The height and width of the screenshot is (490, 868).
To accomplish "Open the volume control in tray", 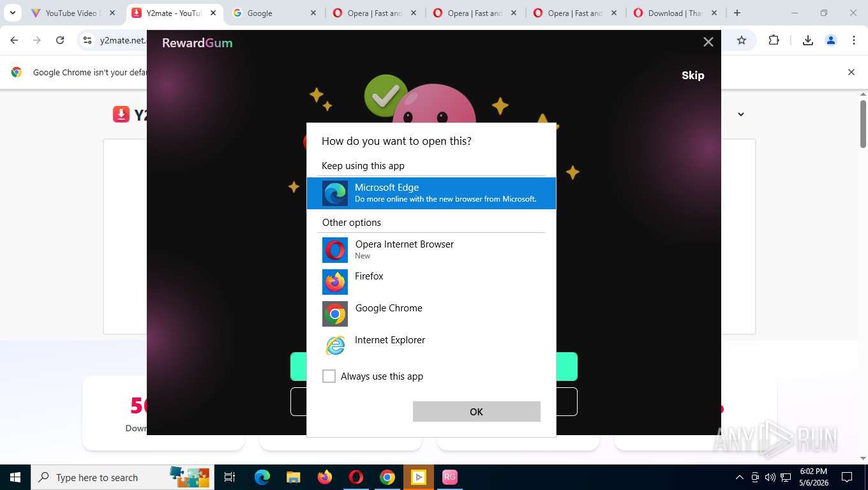I will [770, 477].
